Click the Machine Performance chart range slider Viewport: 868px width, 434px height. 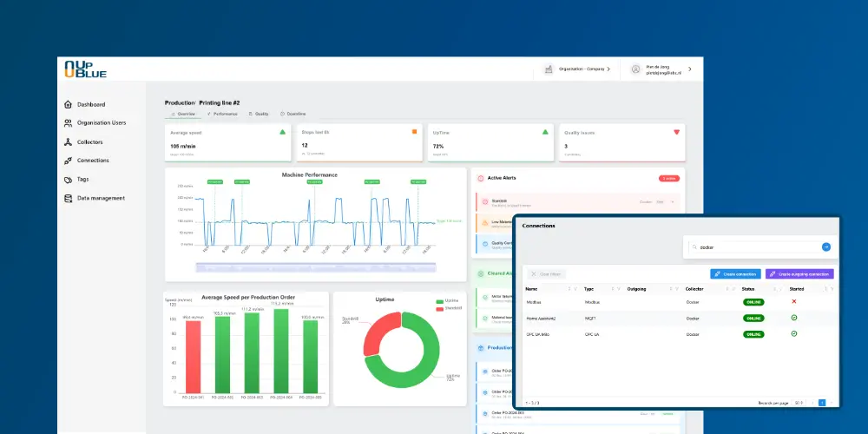click(316, 265)
